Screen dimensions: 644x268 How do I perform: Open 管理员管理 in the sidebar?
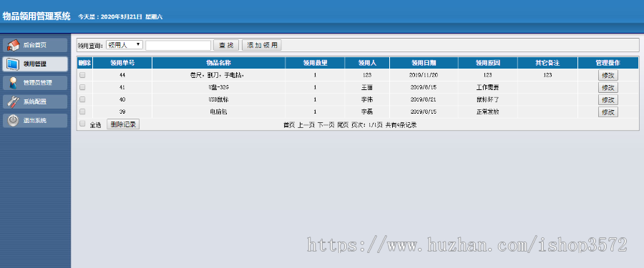[35, 83]
